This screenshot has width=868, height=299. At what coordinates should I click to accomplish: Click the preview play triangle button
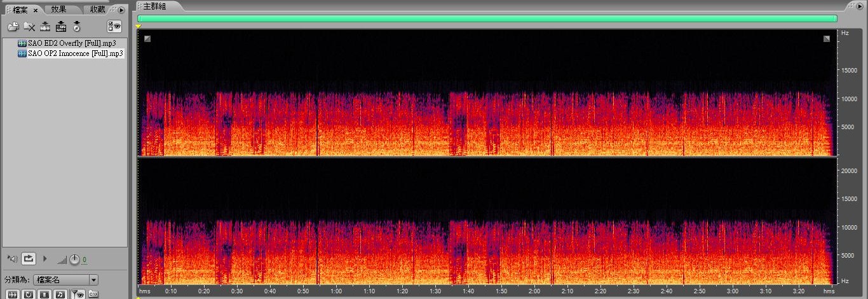(44, 258)
